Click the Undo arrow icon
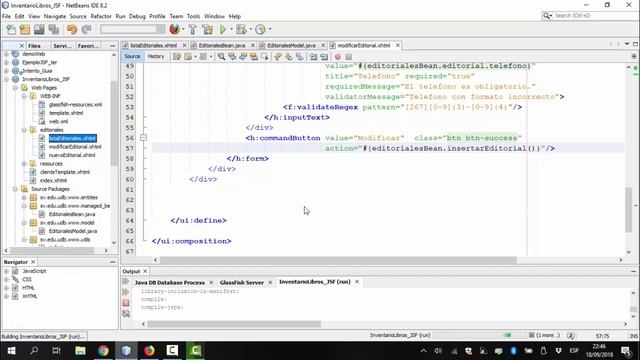The height and width of the screenshot is (360, 640). click(x=72, y=29)
